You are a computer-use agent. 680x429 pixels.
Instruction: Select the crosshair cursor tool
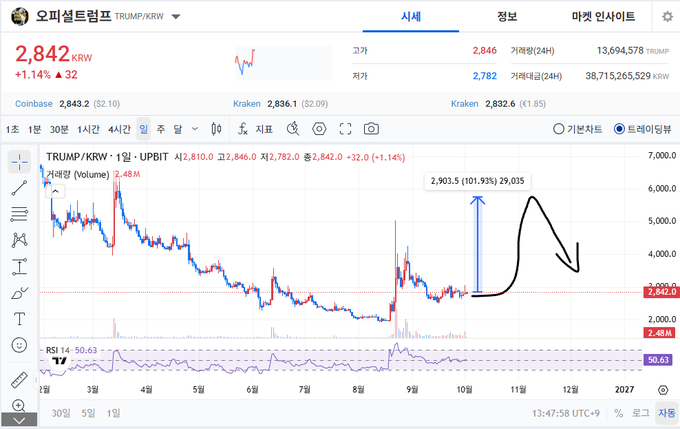19,162
